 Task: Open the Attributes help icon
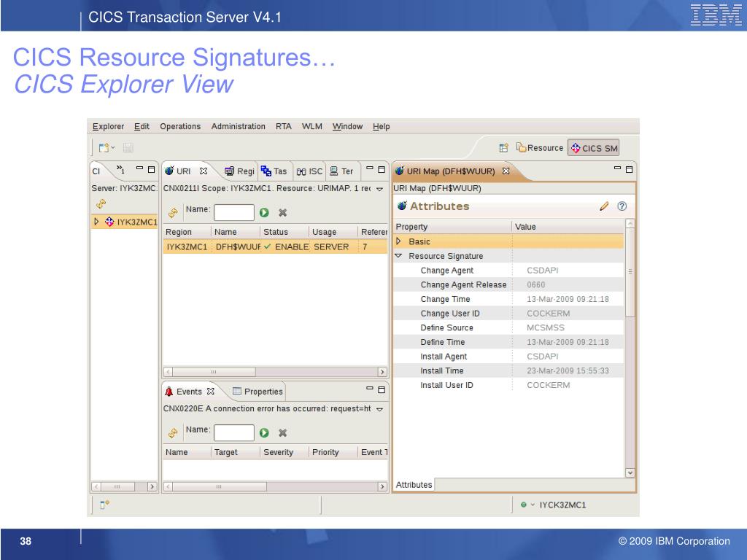pos(622,206)
